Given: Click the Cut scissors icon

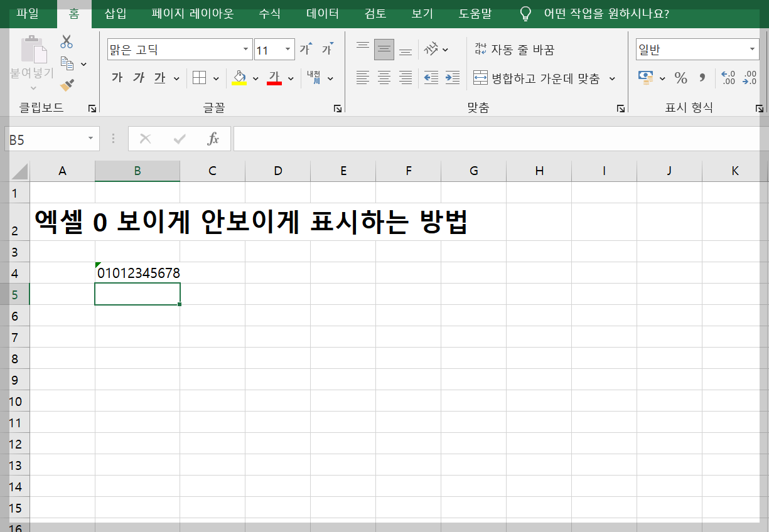Looking at the screenshot, I should pyautogui.click(x=67, y=43).
